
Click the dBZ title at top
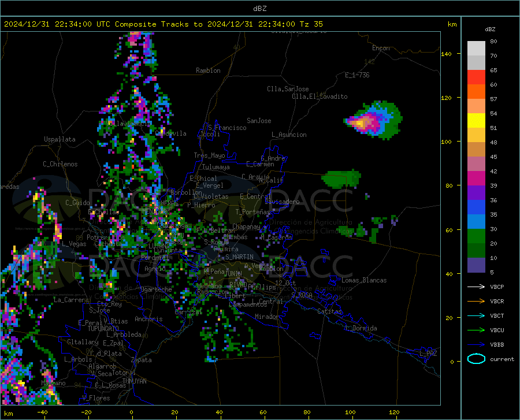[259, 9]
